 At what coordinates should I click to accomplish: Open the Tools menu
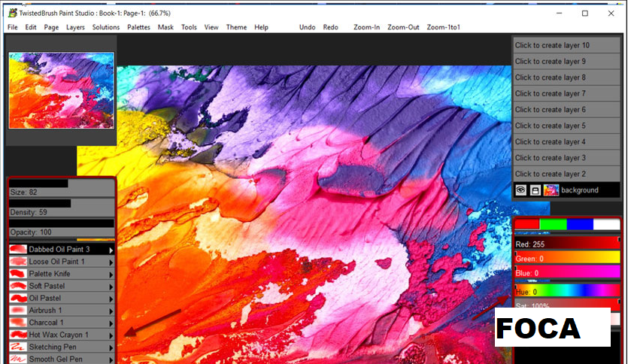(x=189, y=27)
